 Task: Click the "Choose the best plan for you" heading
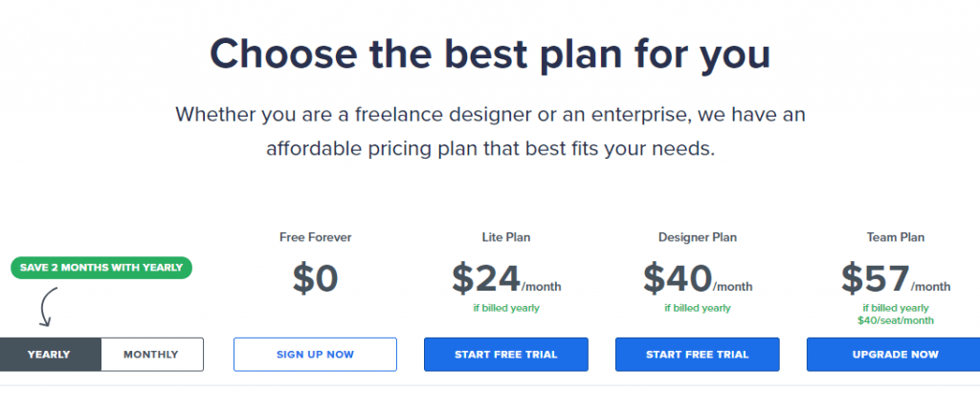click(x=490, y=54)
